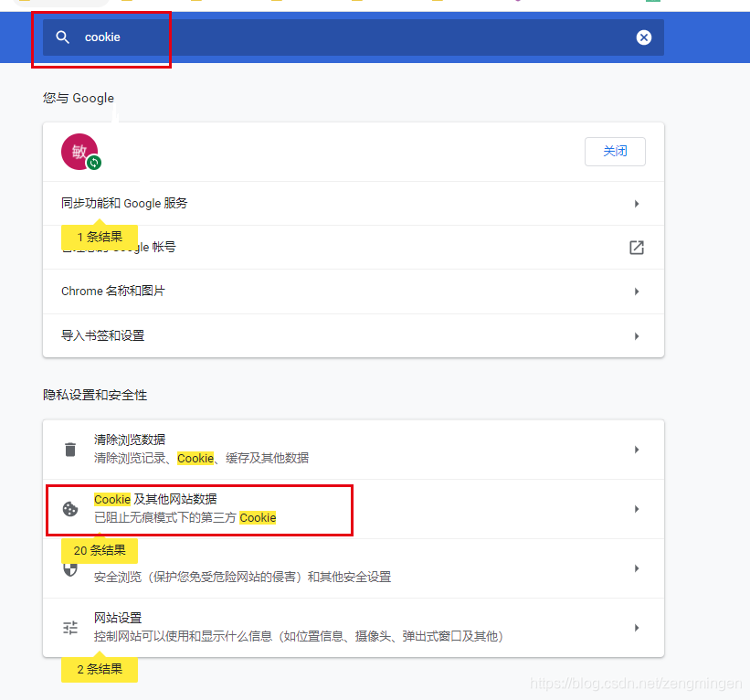Expand arrow for 网站设置

pos(637,627)
